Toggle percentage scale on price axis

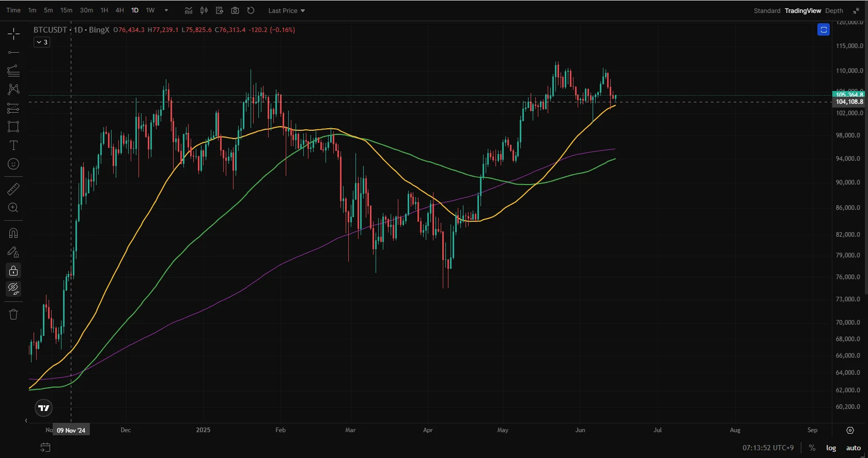(812, 448)
